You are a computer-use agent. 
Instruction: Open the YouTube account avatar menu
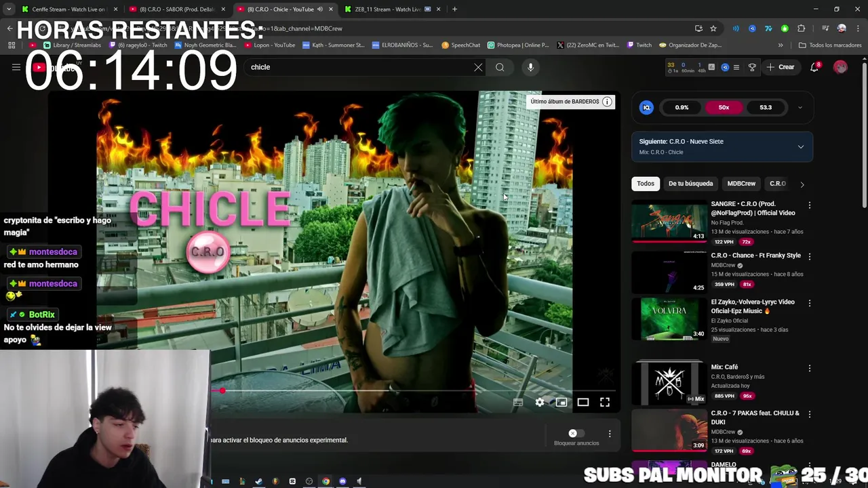(840, 67)
